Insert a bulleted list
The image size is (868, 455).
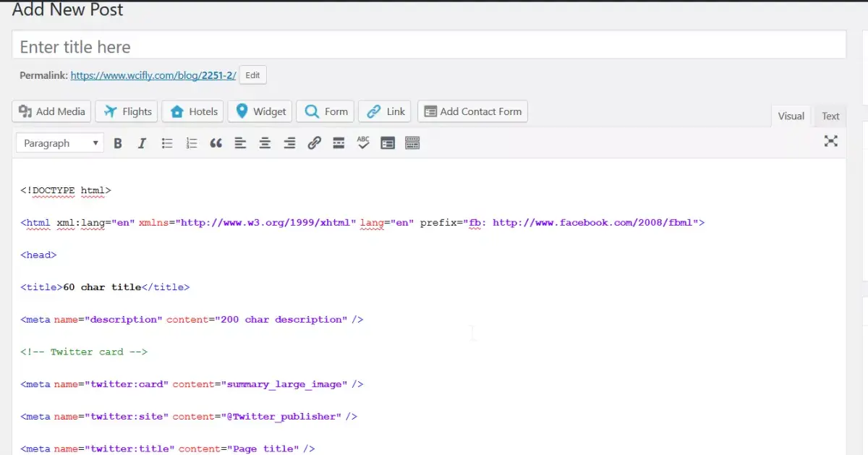tap(167, 143)
